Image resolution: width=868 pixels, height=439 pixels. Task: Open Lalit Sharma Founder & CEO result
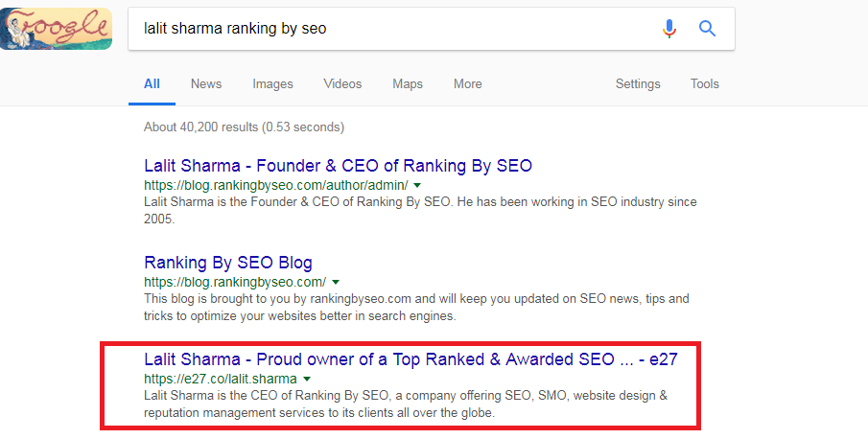tap(339, 166)
